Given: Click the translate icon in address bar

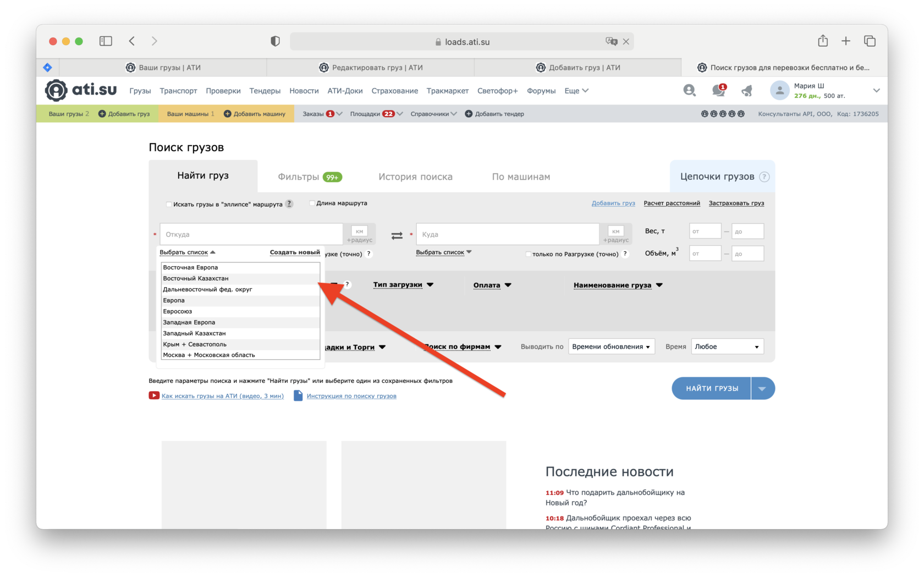Looking at the screenshot, I should 611,41.
